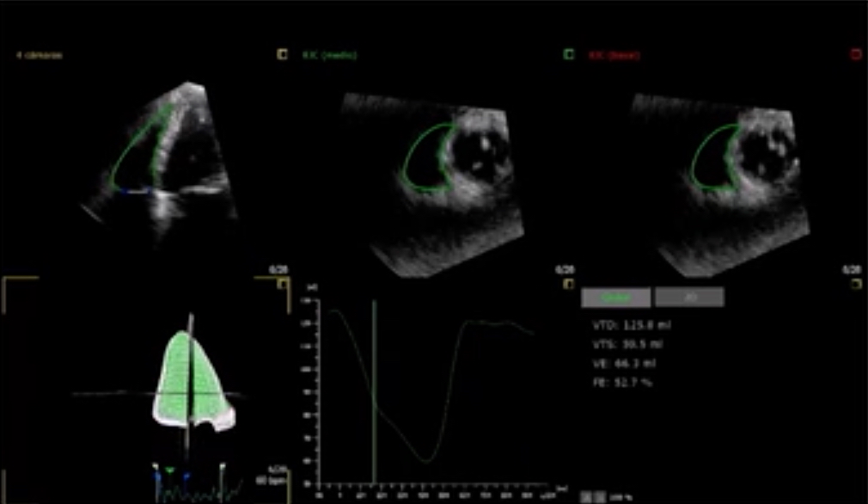Click the minimum point of the volume curve

[425, 463]
